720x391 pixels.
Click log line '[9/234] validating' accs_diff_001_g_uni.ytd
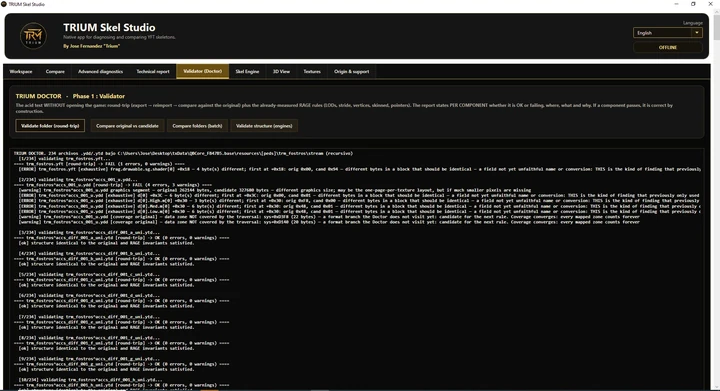[89, 359]
